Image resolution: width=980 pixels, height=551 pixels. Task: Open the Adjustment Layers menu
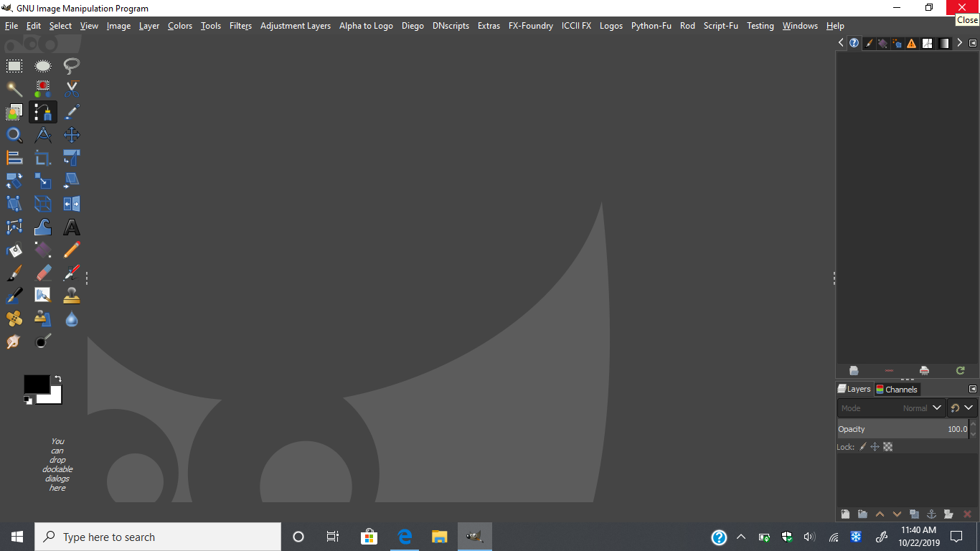295,25
